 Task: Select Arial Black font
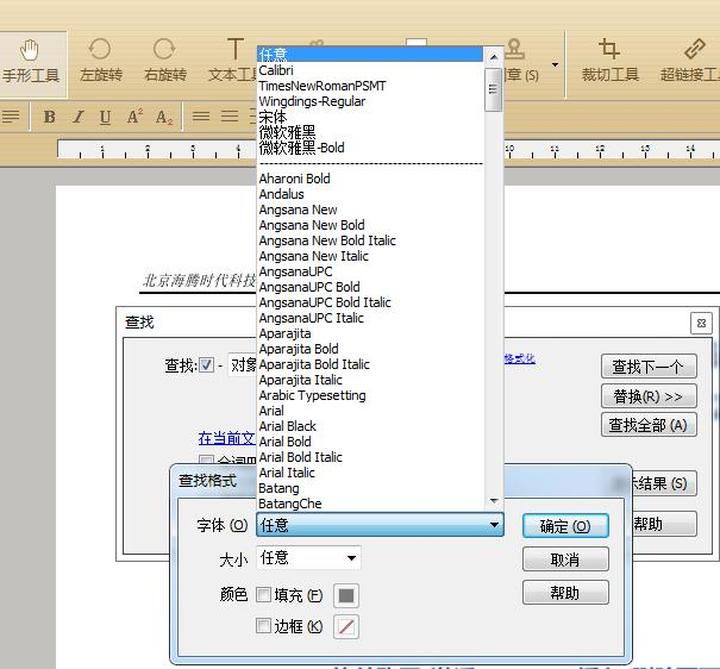click(x=370, y=426)
